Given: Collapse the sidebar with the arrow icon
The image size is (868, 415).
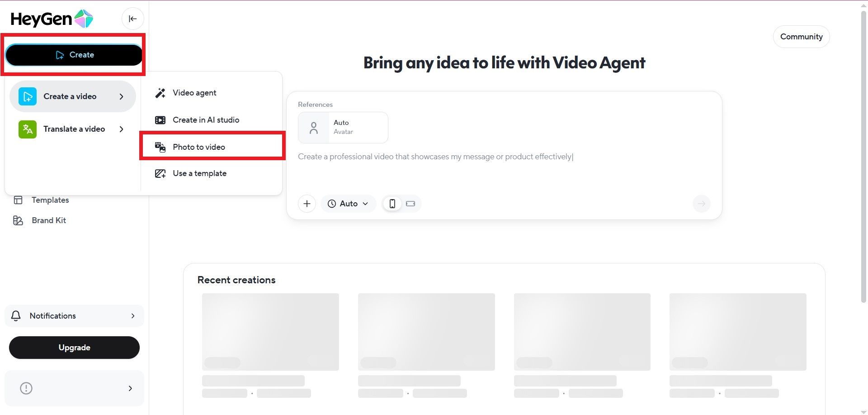Looking at the screenshot, I should [132, 19].
